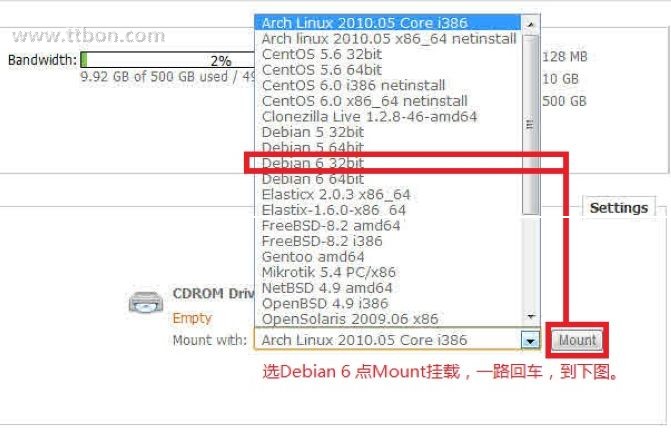Select Mikrotik 5.4 PC/x86 image
This screenshot has height=435, width=671.
click(389, 272)
